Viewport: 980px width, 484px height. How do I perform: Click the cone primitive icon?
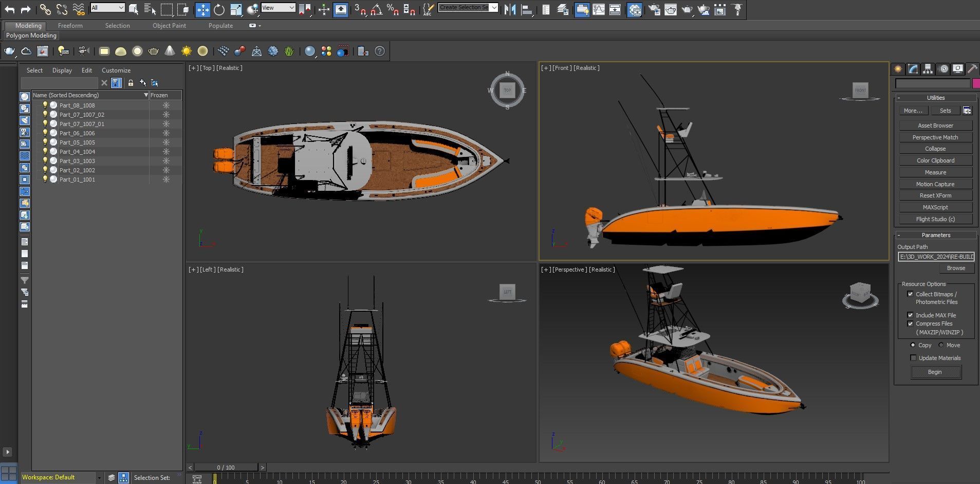pos(170,51)
